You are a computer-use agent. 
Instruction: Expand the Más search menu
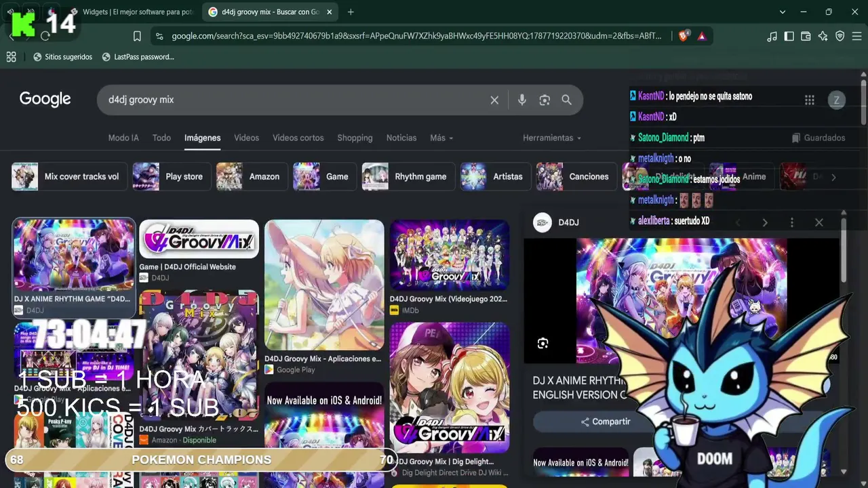tap(441, 138)
